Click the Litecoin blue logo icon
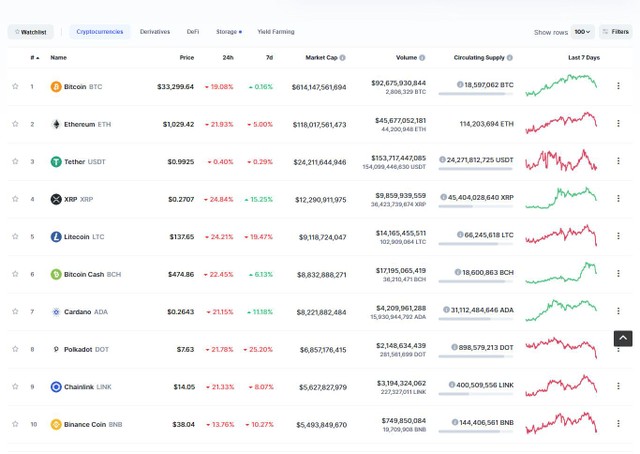Viewport: 640px width, 454px height. coord(56,237)
